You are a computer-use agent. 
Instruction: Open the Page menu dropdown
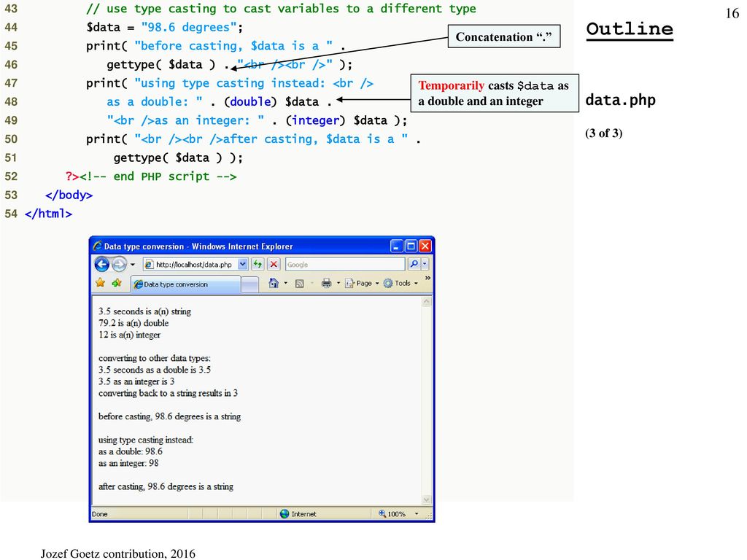pyautogui.click(x=363, y=283)
